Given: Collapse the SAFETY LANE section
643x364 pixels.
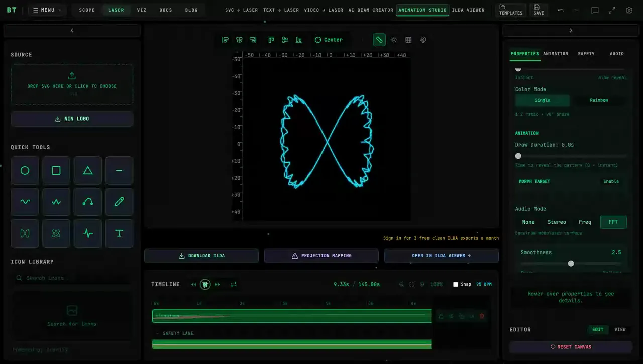Looking at the screenshot, I should [157, 333].
